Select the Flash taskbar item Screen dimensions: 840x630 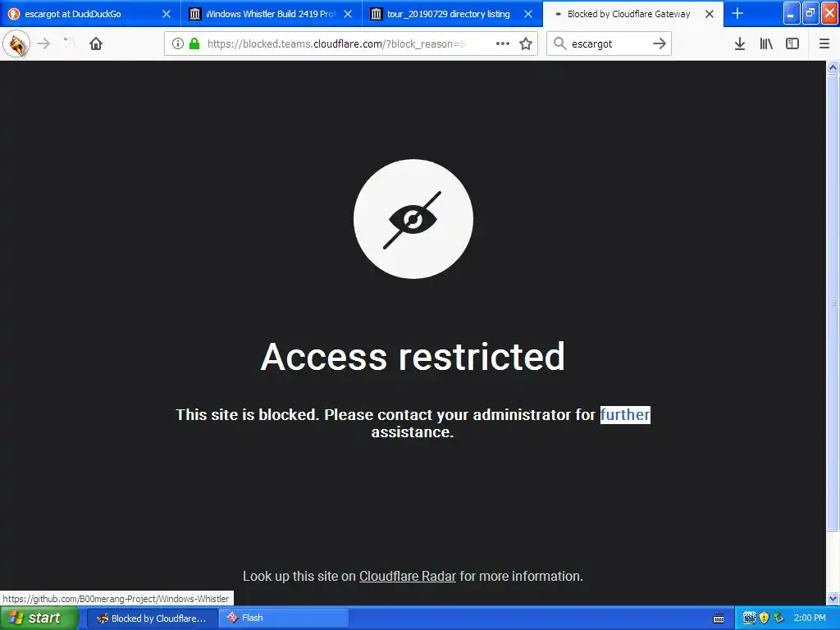coord(284,619)
